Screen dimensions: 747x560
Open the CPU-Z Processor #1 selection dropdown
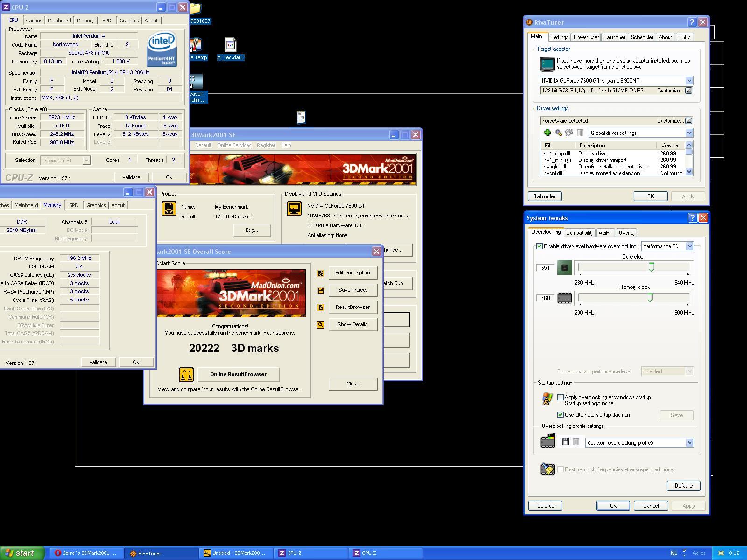[86, 161]
